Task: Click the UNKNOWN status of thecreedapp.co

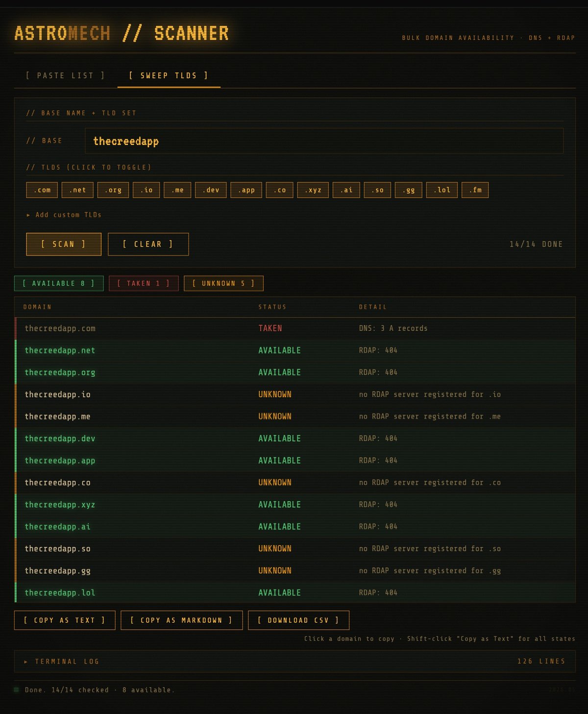Action: point(275,483)
